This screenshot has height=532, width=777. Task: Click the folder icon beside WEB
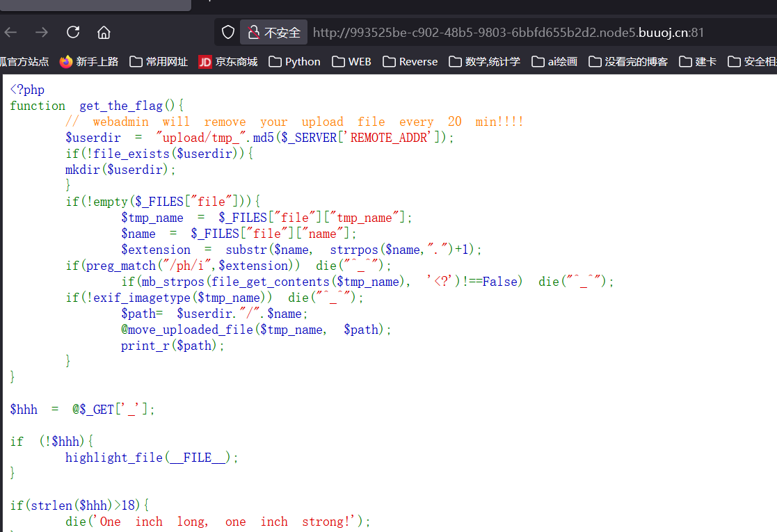pyautogui.click(x=339, y=61)
